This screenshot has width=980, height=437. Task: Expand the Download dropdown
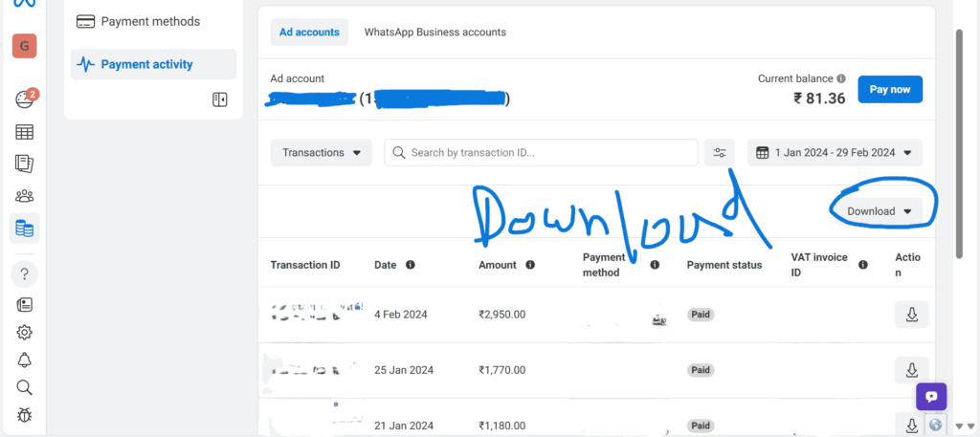[x=879, y=211]
